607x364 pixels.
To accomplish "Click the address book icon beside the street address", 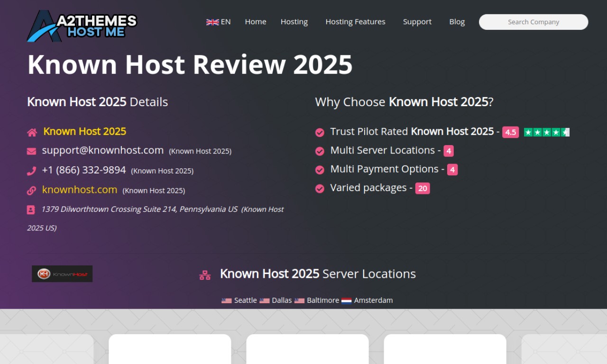I will [x=31, y=209].
